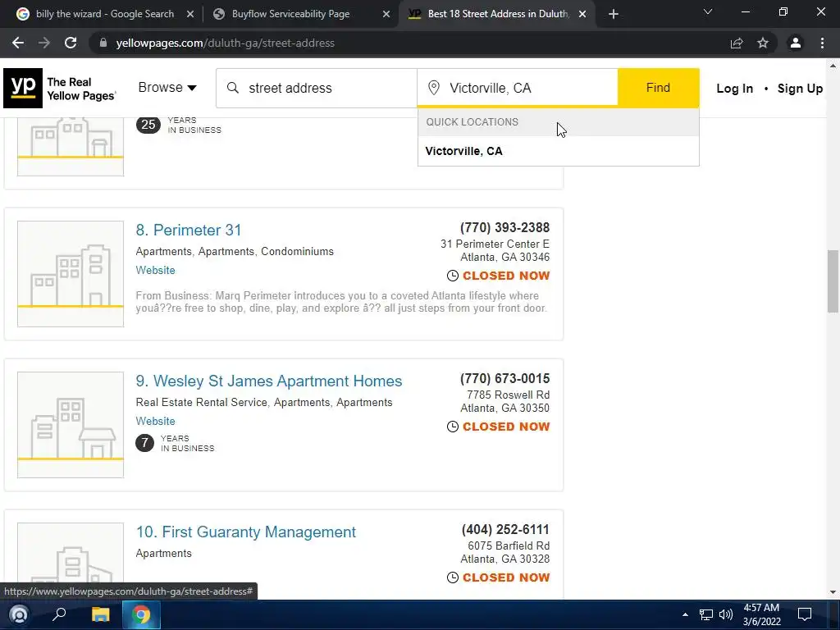Screen dimensions: 840x630
Task: Close the Buyflow Serviceability Page tab
Action: coord(386,14)
